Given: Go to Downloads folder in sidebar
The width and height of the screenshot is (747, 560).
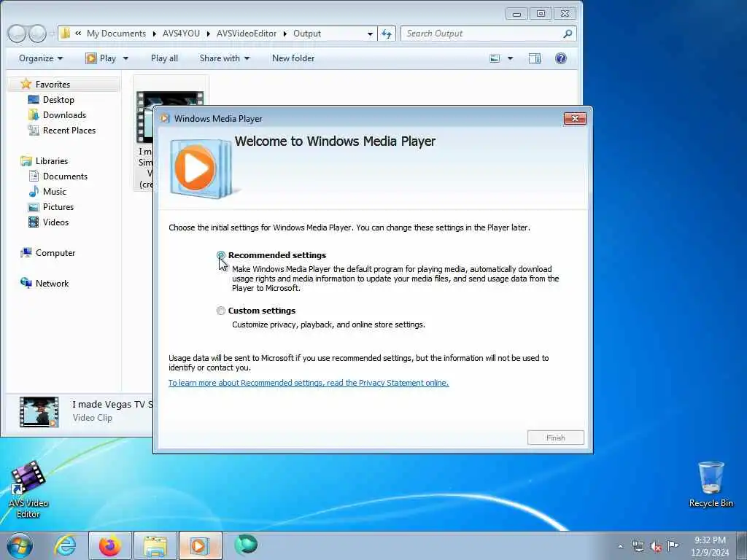Looking at the screenshot, I should (x=64, y=114).
